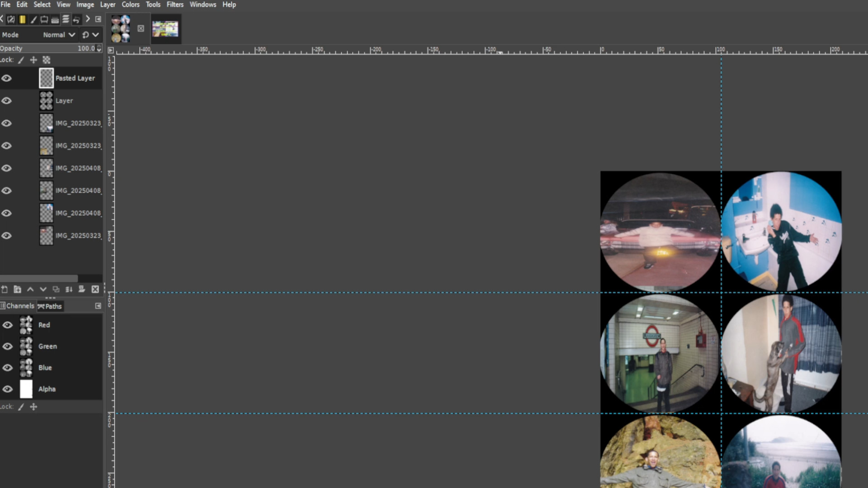Open the File menu

(x=5, y=5)
